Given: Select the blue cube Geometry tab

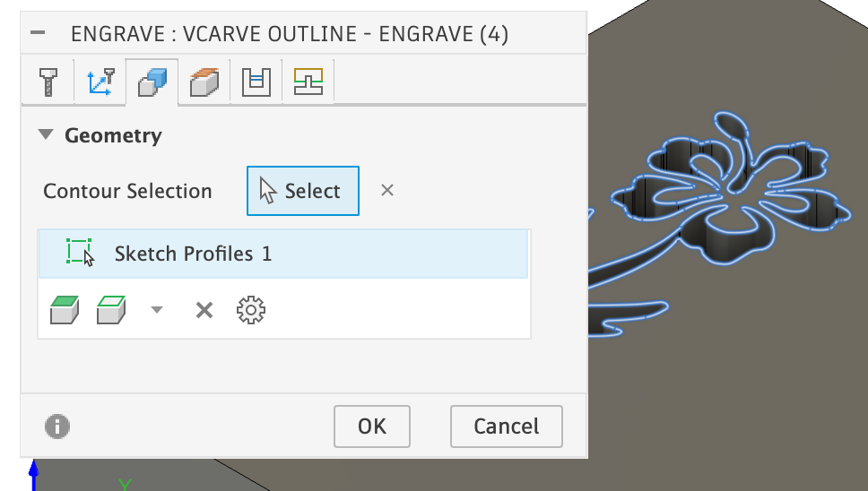Looking at the screenshot, I should click(152, 83).
